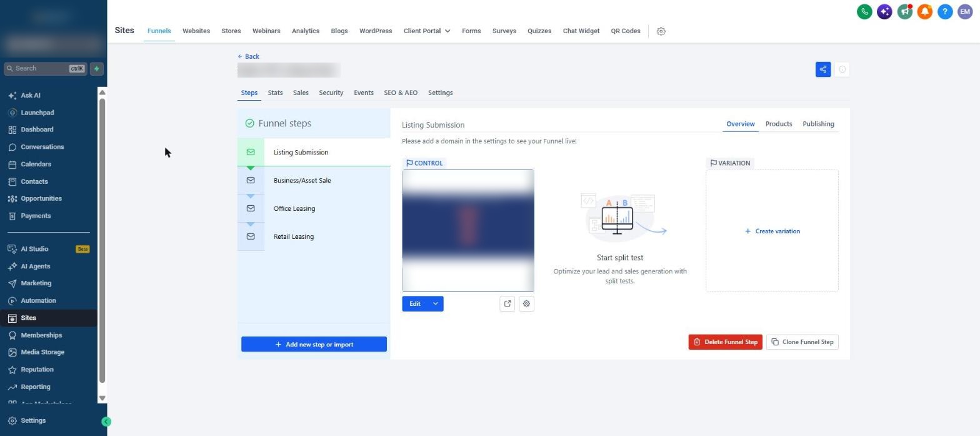This screenshot has height=436, width=980.
Task: Open the purple AI assistant icon
Action: pos(884,11)
